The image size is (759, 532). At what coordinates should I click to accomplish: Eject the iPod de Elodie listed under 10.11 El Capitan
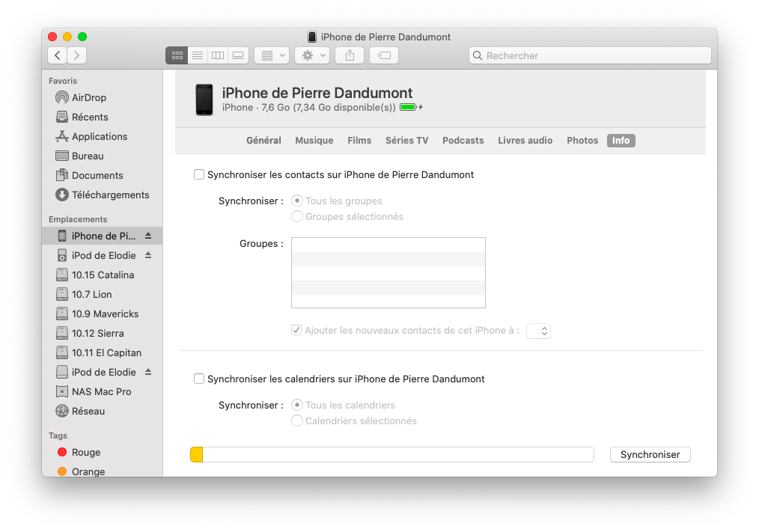click(148, 372)
